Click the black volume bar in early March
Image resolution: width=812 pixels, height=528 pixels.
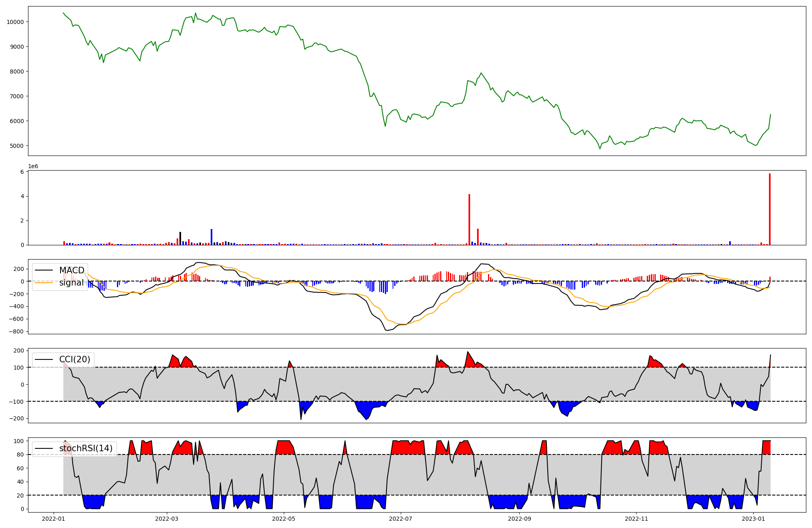(x=180, y=238)
